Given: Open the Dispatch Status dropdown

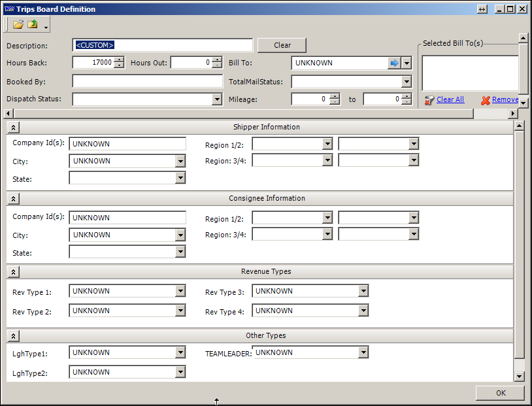Looking at the screenshot, I should (x=218, y=99).
